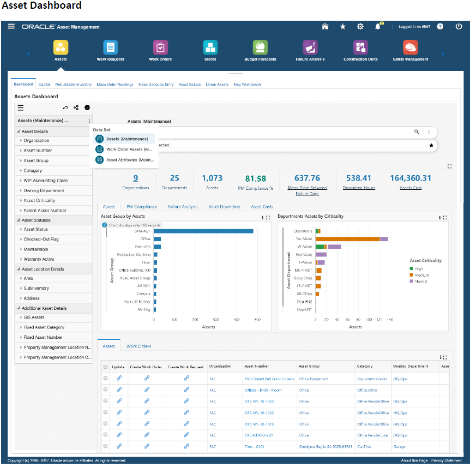Open the notifications bell icon

point(378,26)
